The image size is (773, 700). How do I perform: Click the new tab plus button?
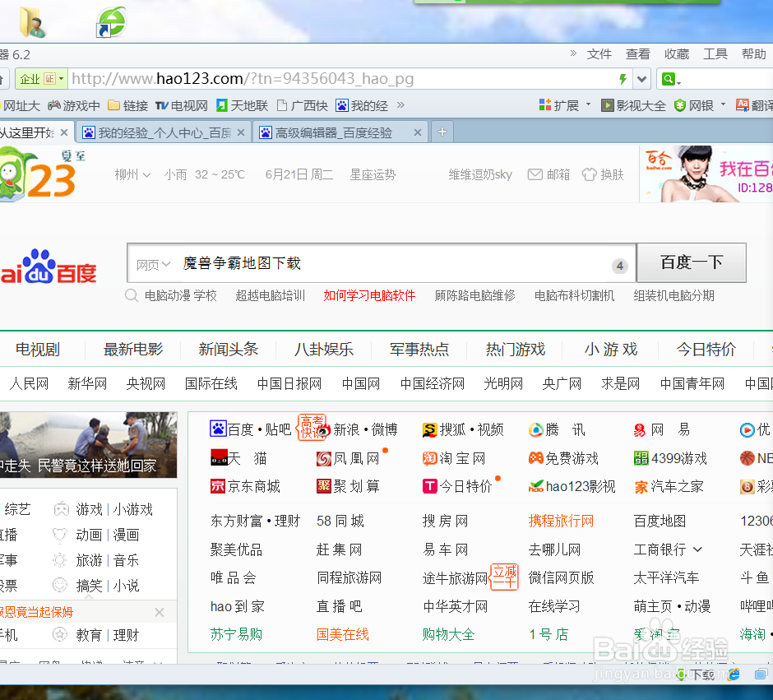coord(442,131)
